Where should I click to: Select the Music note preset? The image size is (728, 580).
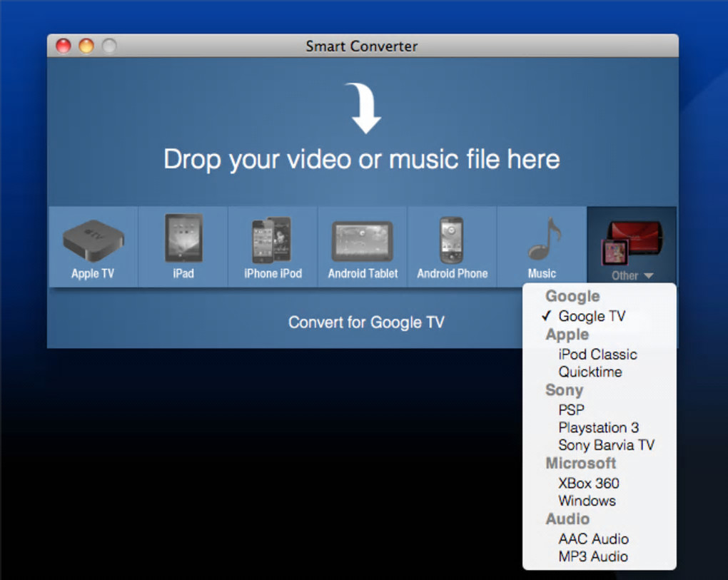[x=542, y=247]
